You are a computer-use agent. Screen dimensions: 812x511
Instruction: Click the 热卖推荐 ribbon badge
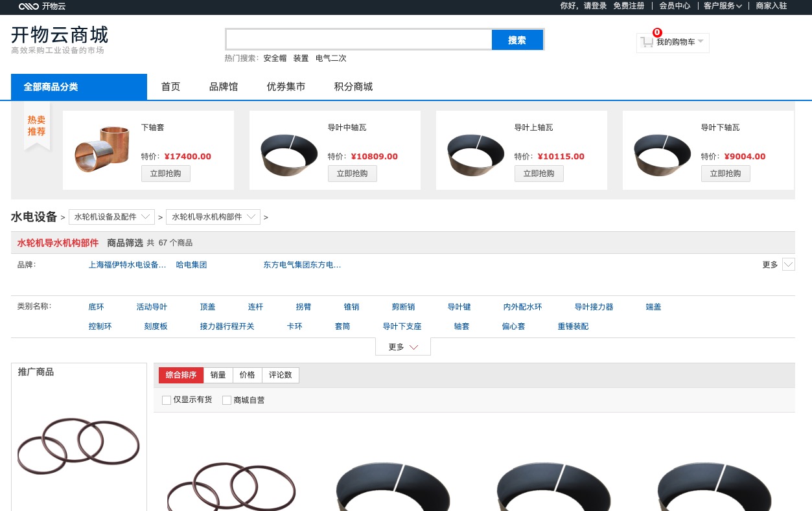click(x=37, y=126)
